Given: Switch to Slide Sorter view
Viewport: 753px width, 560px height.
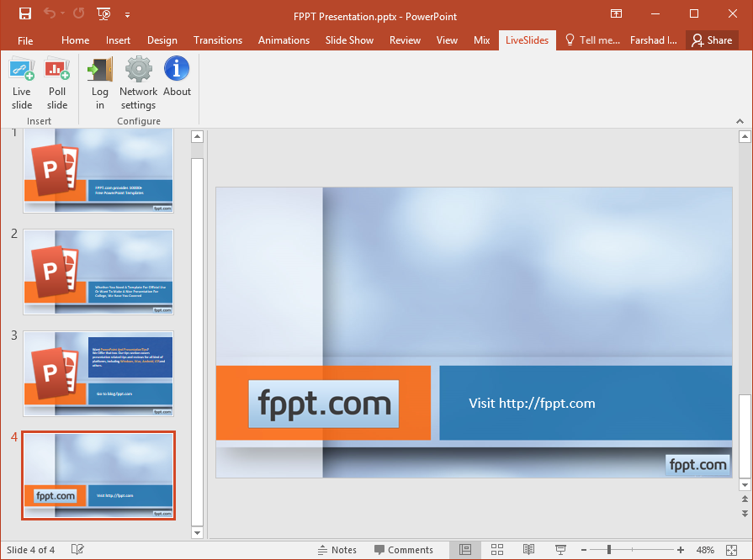Looking at the screenshot, I should pyautogui.click(x=497, y=550).
